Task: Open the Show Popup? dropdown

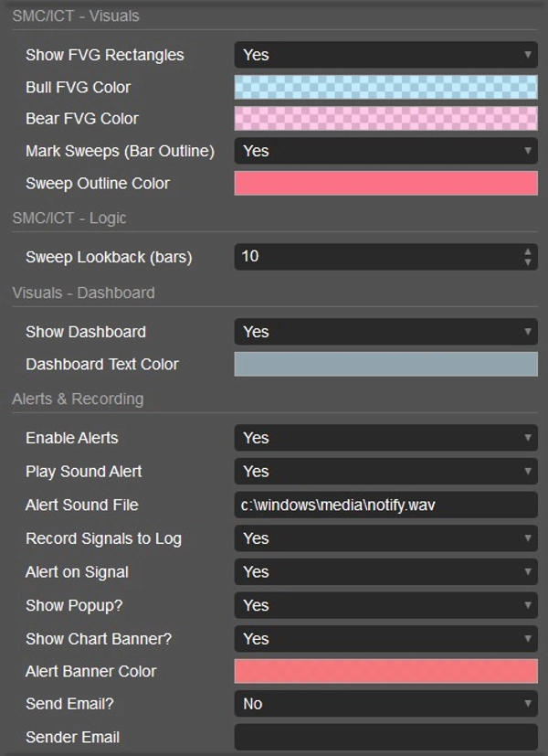Action: click(x=384, y=605)
